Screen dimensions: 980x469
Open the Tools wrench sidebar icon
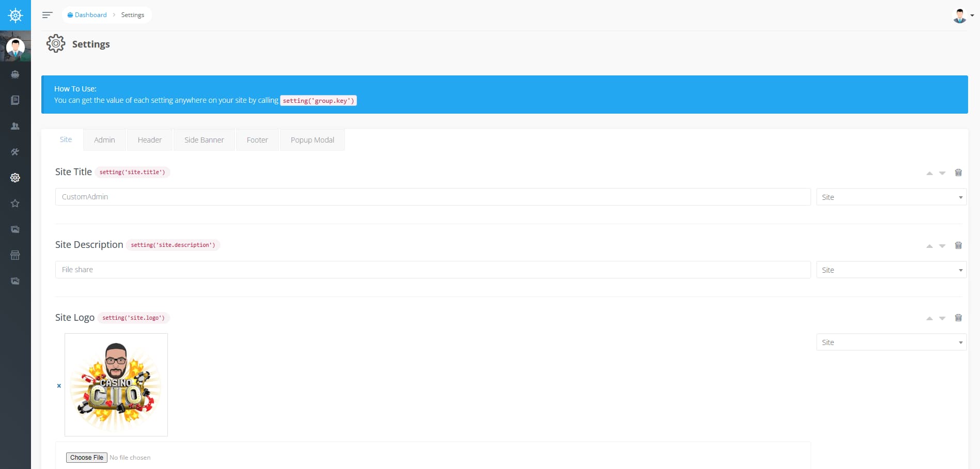[15, 152]
